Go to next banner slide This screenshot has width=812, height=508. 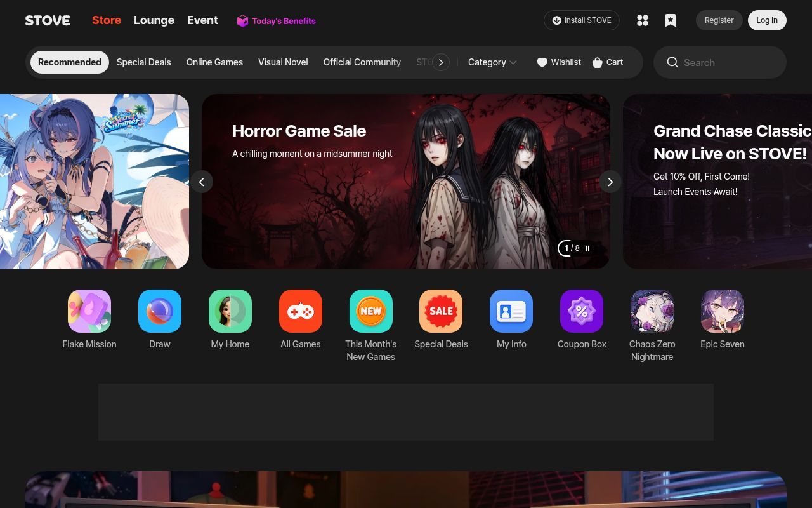(x=610, y=182)
